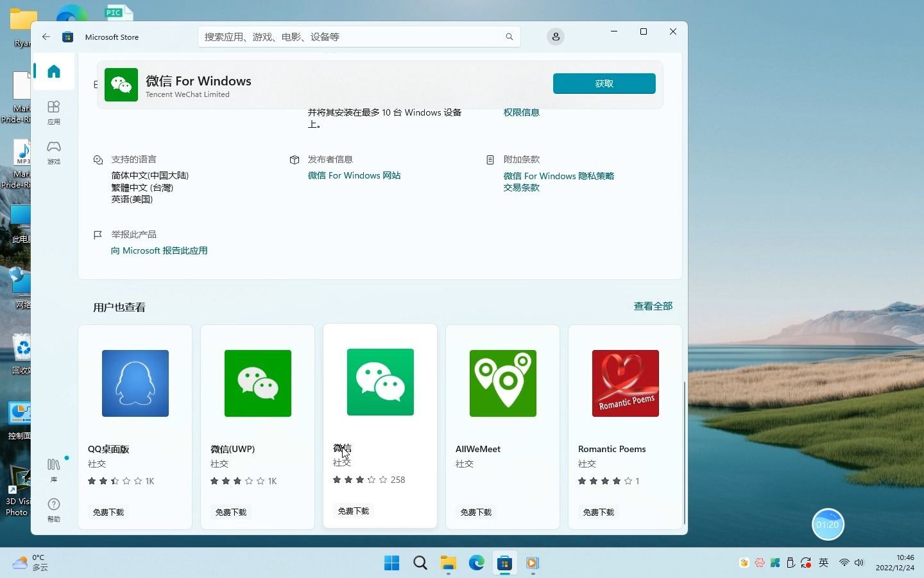The height and width of the screenshot is (578, 924).
Task: Click the 微信 For Windows header app icon
Action: point(121,85)
